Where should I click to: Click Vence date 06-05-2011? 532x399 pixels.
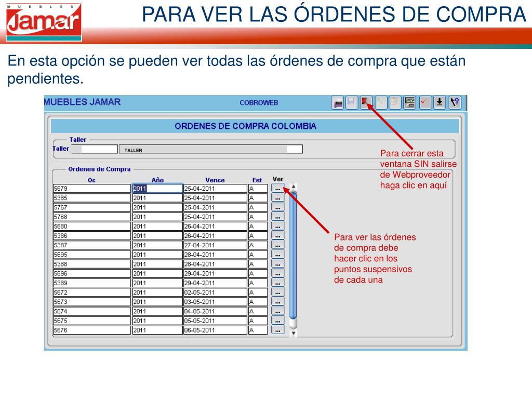215,330
